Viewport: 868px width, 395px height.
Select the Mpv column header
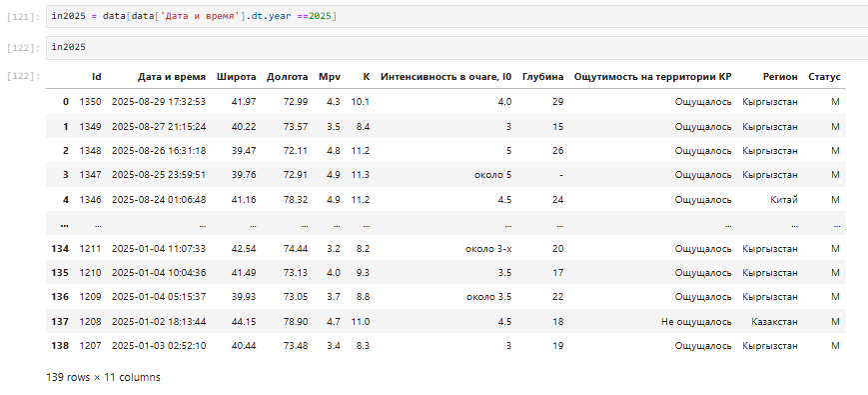[x=330, y=77]
